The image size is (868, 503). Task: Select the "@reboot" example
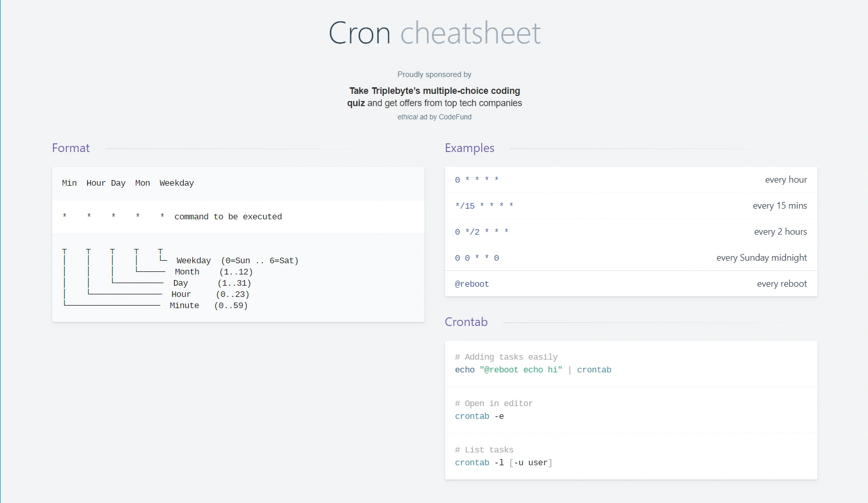click(472, 284)
